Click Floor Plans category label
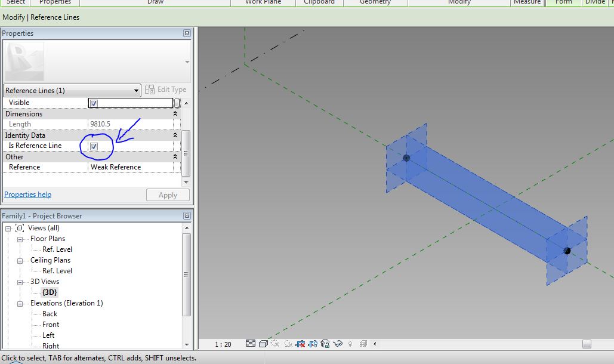 [48, 239]
